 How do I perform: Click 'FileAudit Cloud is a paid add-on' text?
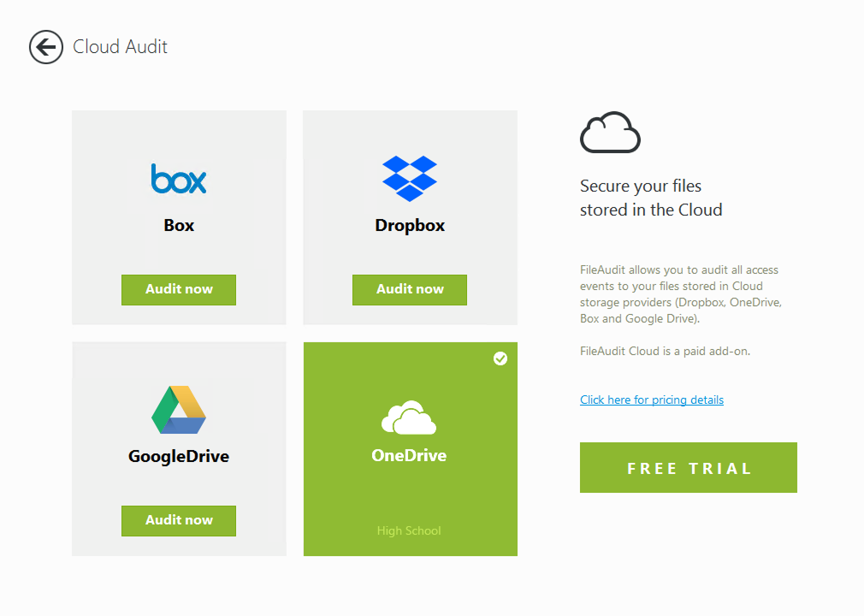665,351
